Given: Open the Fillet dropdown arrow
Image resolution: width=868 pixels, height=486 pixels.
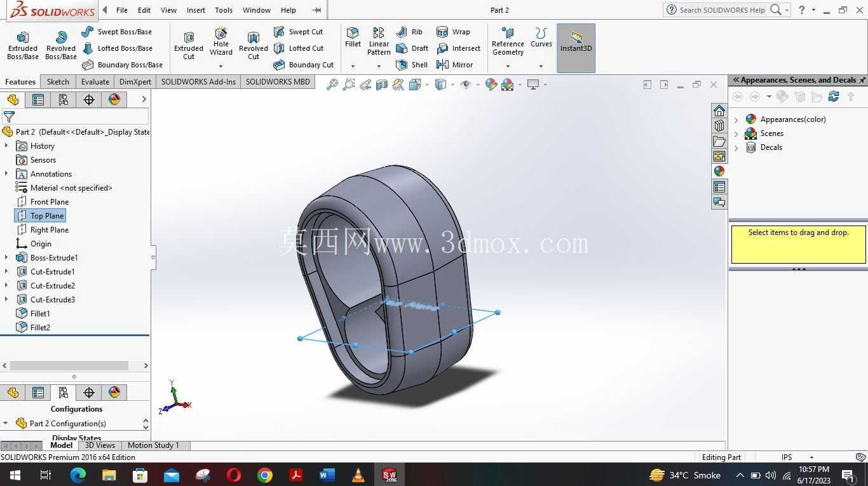Looking at the screenshot, I should (353, 66).
